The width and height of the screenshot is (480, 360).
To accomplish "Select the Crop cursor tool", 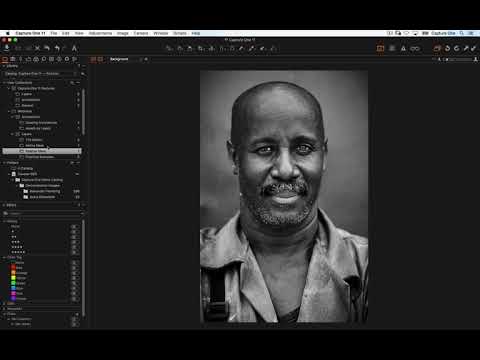I will (200, 49).
